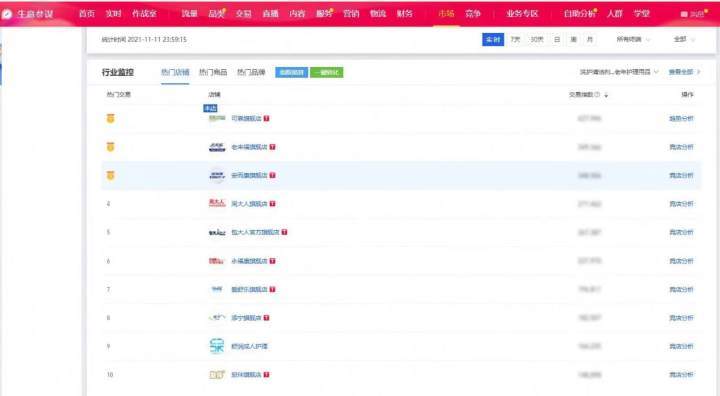Expand the 成年护理用品 category selector
720x396 pixels.
tap(619, 72)
